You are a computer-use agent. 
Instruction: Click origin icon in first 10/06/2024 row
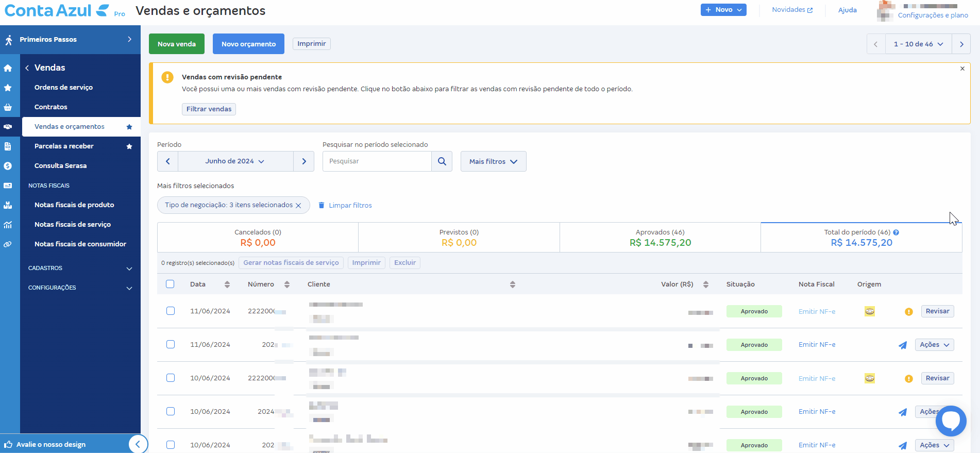[x=870, y=378]
